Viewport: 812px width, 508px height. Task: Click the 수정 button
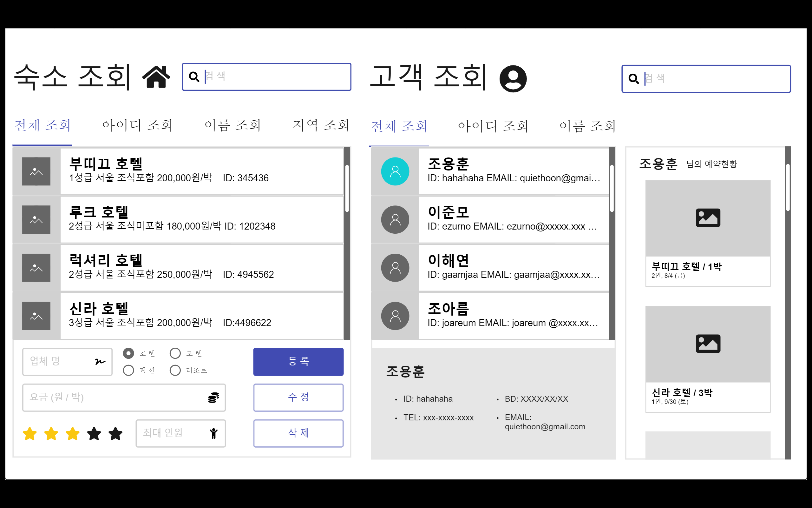298,398
